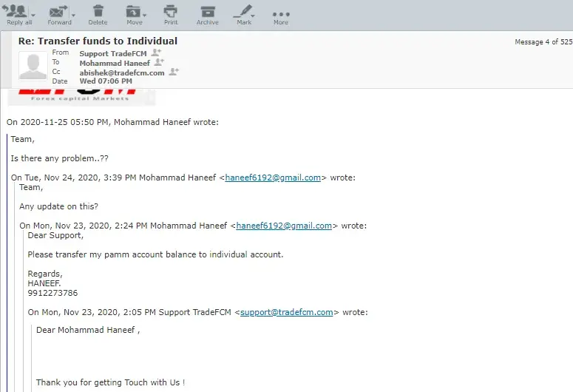This screenshot has width=573, height=392.
Task: Click the Forward envelope icon
Action: pyautogui.click(x=58, y=11)
